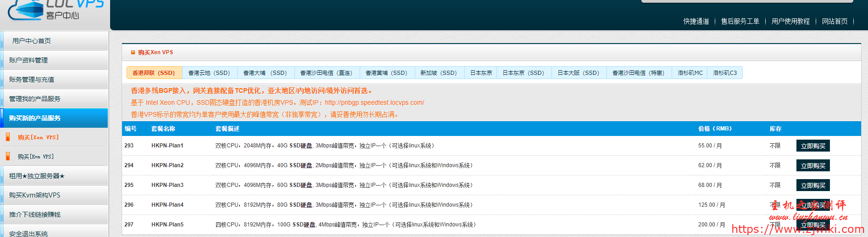Image resolution: width=868 pixels, height=237 pixels.
Task: Open the 香港沙田电信 (直连) tab
Action: (326, 73)
